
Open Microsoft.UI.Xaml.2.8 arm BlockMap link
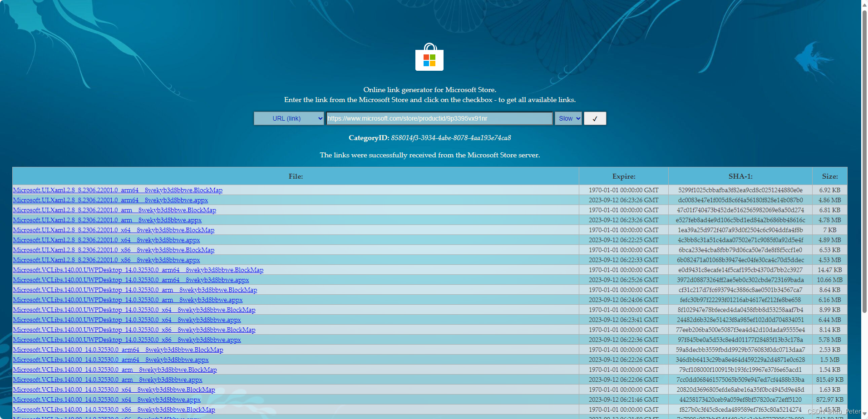click(x=114, y=210)
